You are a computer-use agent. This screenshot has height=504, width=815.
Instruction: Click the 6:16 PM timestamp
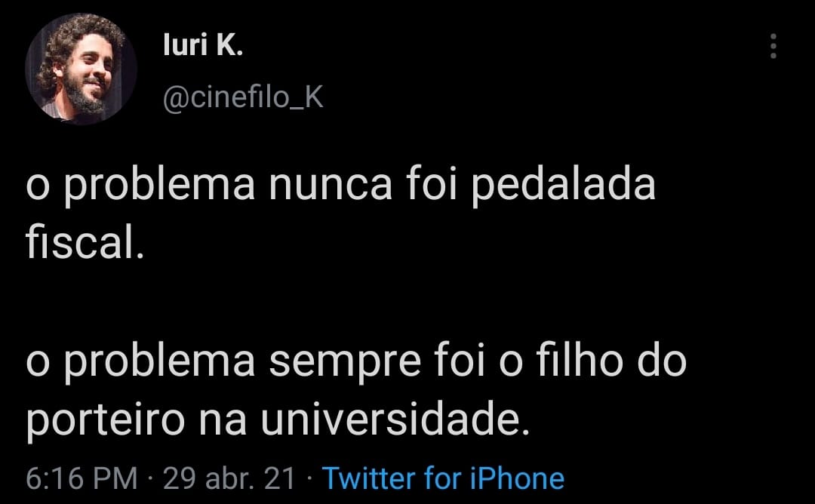pyautogui.click(x=81, y=478)
